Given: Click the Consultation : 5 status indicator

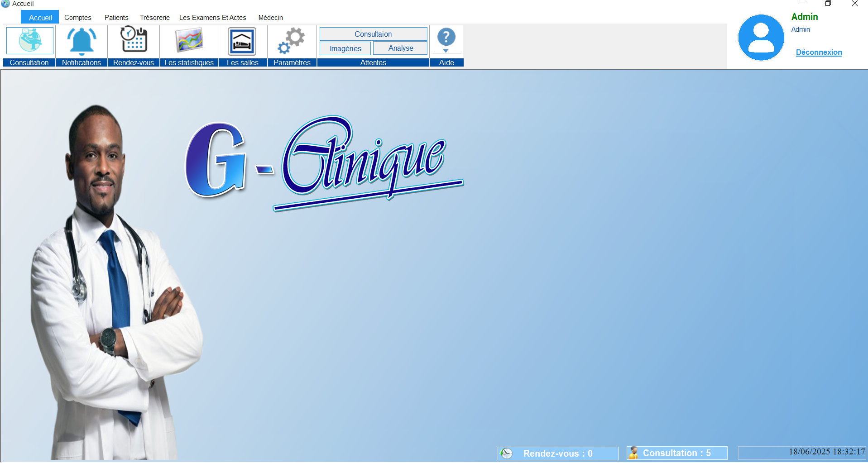Looking at the screenshot, I should 677,453.
